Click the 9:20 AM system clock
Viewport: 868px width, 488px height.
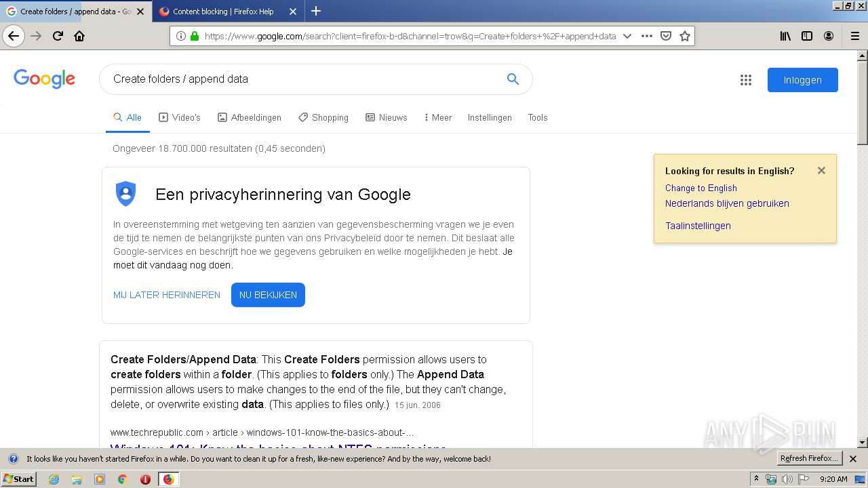pyautogui.click(x=833, y=479)
